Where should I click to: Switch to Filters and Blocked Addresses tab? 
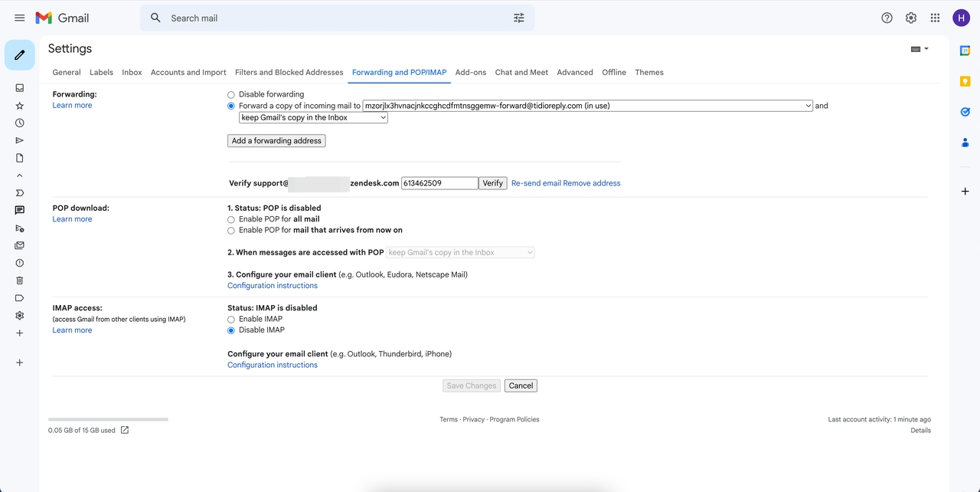289,72
